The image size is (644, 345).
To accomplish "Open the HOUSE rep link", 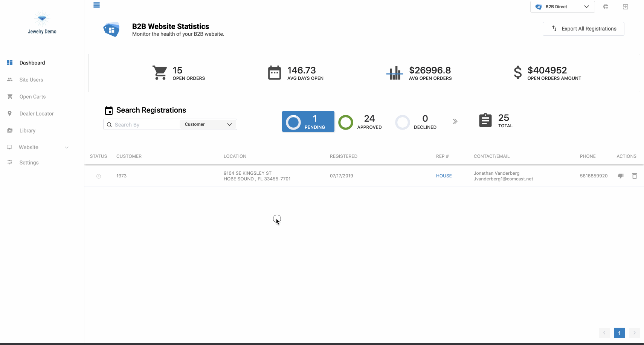I will (x=444, y=176).
